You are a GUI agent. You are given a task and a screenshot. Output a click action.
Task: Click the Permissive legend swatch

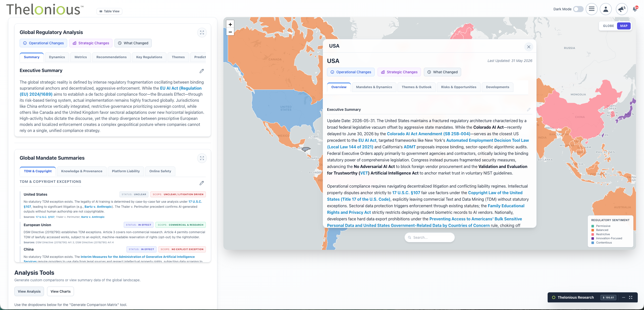click(593, 226)
